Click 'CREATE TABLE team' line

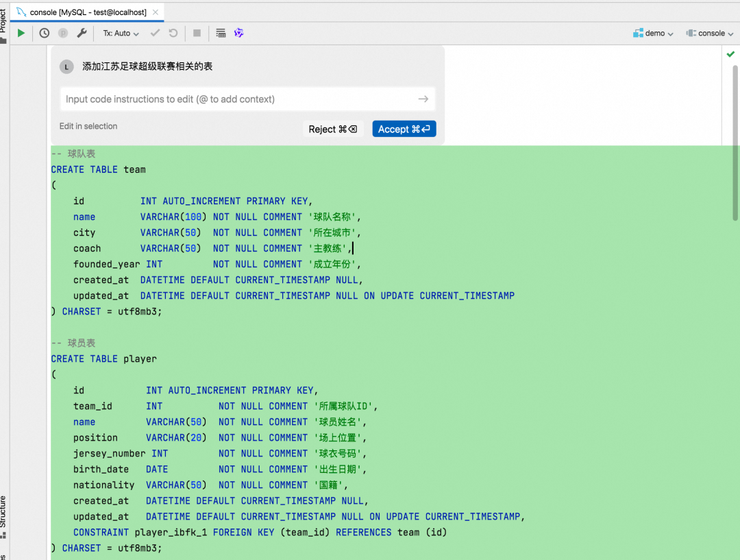tap(98, 169)
